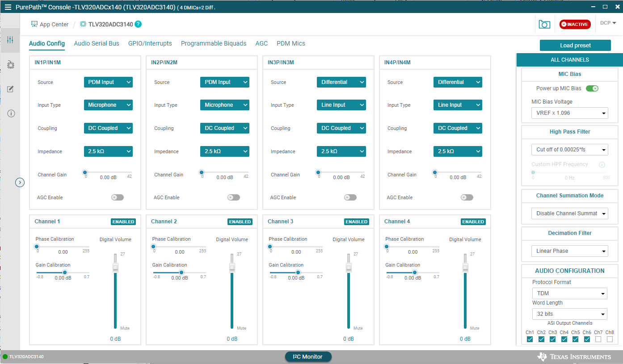This screenshot has height=364, width=623.
Task: Enable AGC for IN4P/IN4M
Action: point(467,197)
